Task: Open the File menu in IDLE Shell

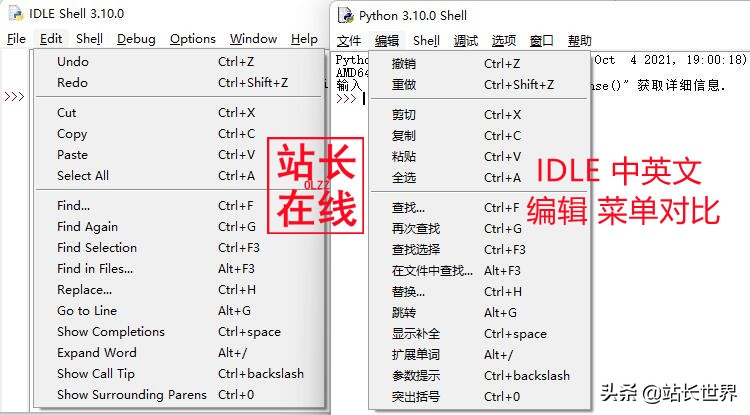Action: [x=16, y=39]
